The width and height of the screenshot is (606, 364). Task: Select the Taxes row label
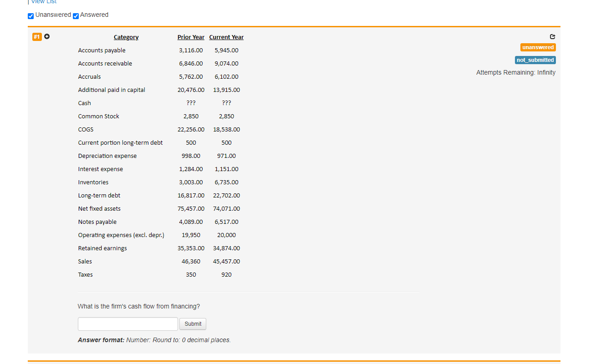tap(86, 275)
